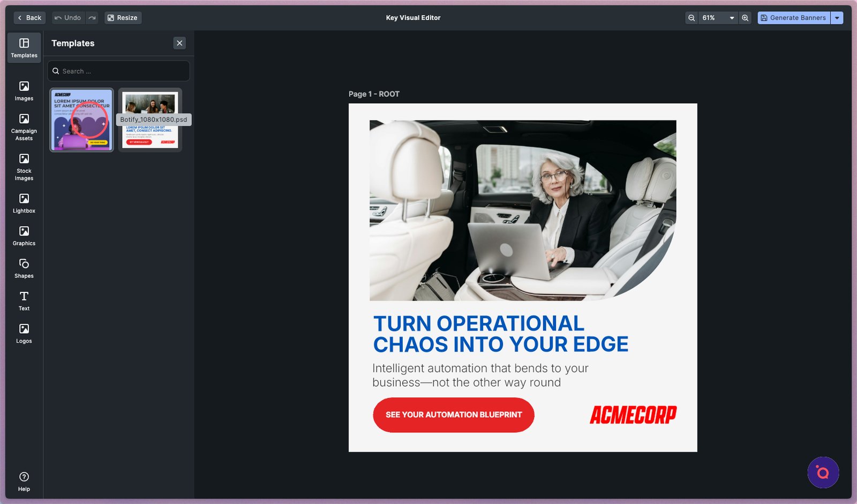Select the ACMECORP logo on canvas

coord(633,415)
